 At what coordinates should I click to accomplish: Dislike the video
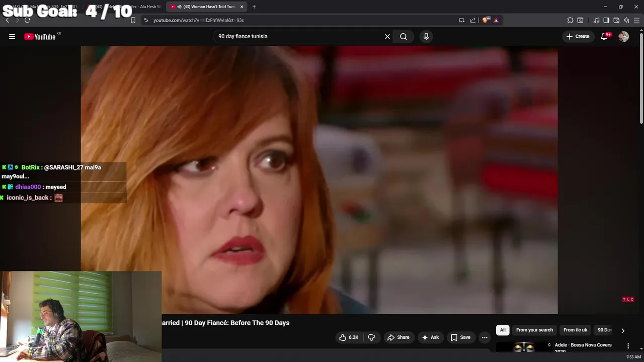pos(371,337)
